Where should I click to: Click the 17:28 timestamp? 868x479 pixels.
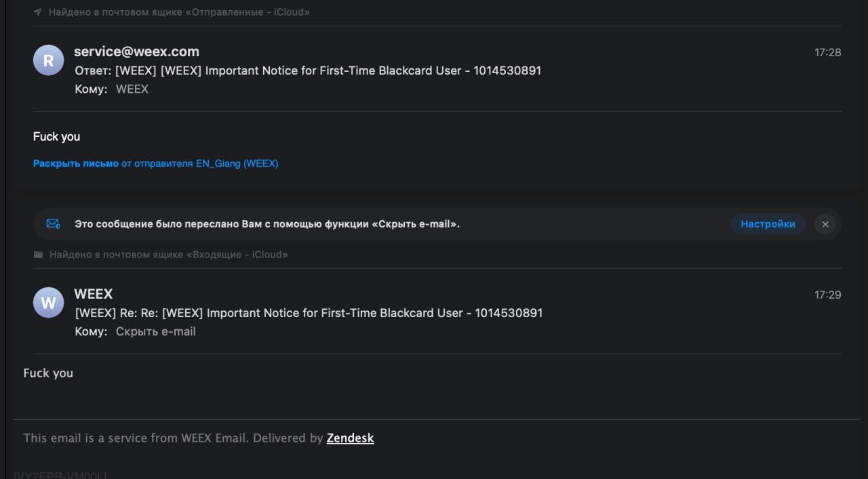827,52
